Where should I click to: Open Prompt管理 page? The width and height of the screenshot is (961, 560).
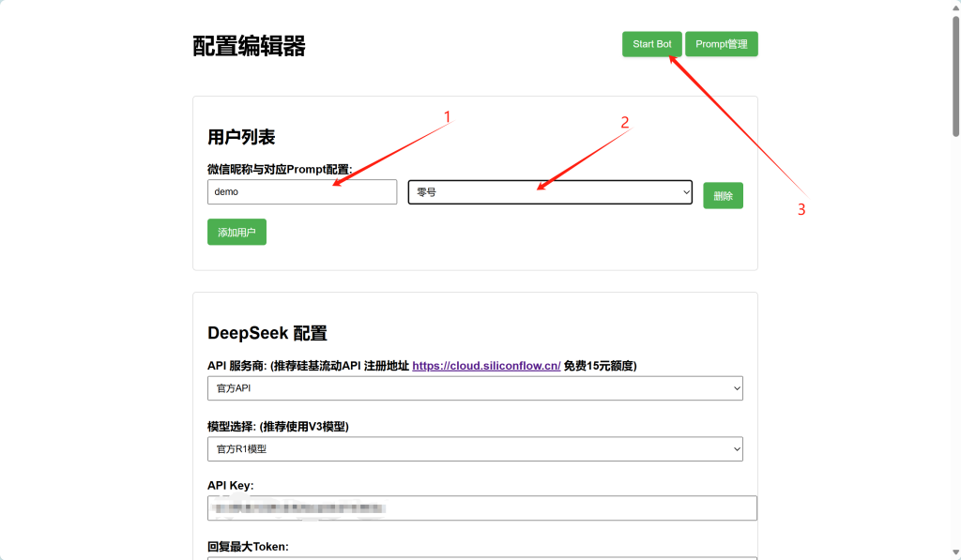(722, 44)
